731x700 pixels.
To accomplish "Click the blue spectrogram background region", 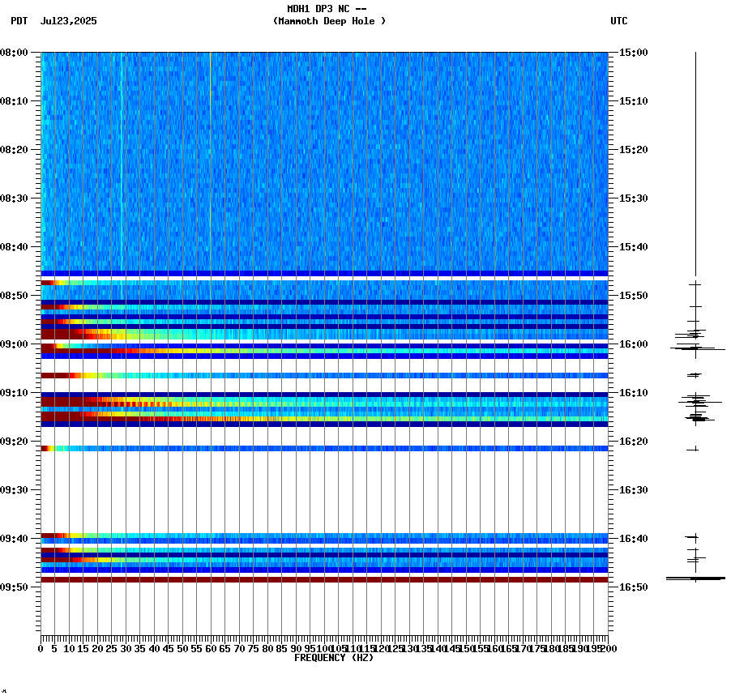I will tap(324, 146).
